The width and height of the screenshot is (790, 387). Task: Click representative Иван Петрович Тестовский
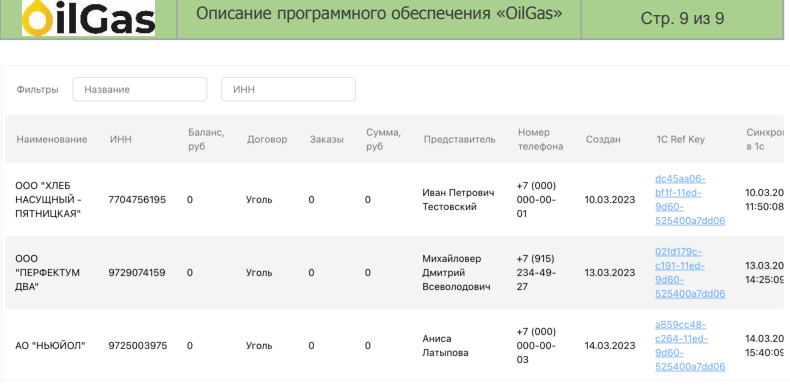click(458, 200)
